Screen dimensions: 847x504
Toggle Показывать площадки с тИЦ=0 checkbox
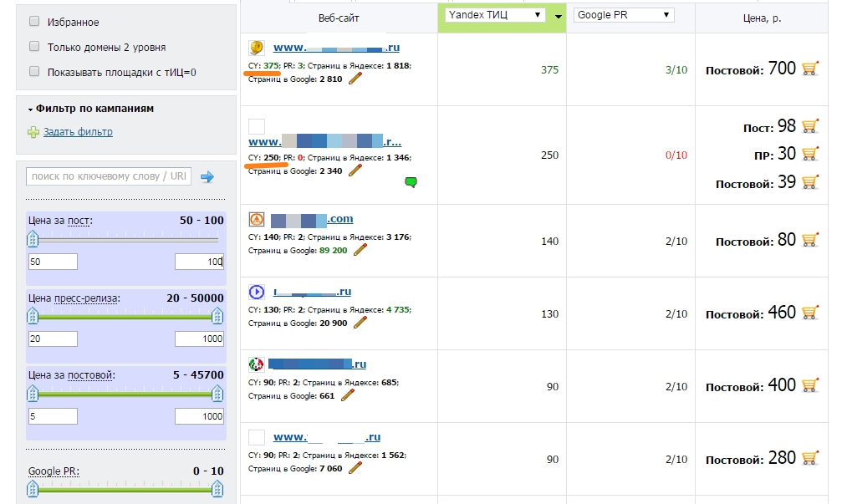tap(34, 71)
